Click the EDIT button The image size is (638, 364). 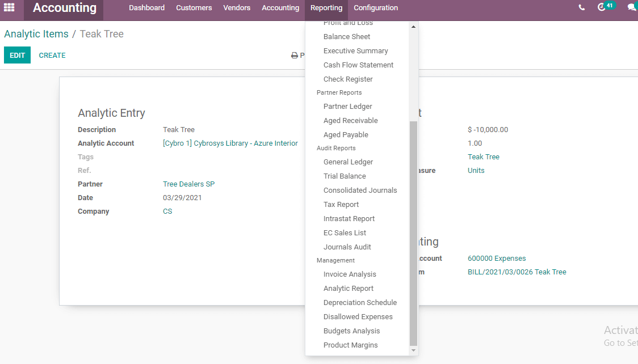(x=17, y=55)
